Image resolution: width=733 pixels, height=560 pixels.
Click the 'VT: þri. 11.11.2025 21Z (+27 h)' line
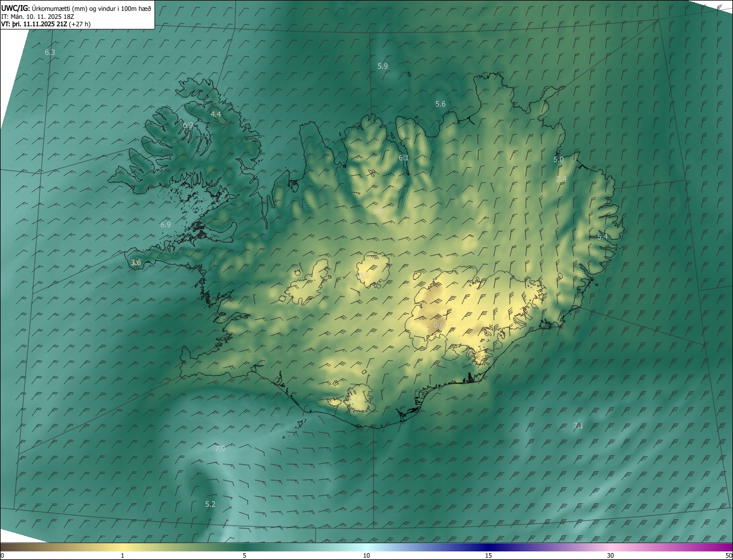[46, 24]
